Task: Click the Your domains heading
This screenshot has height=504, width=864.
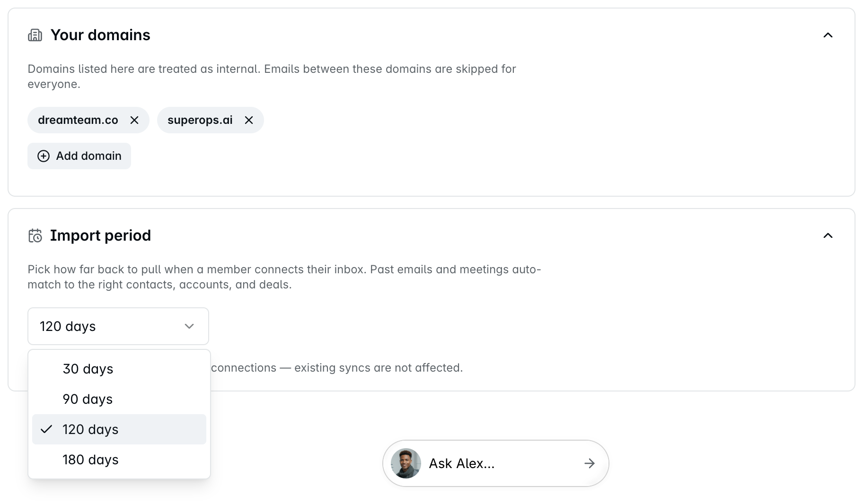Action: coord(100,35)
